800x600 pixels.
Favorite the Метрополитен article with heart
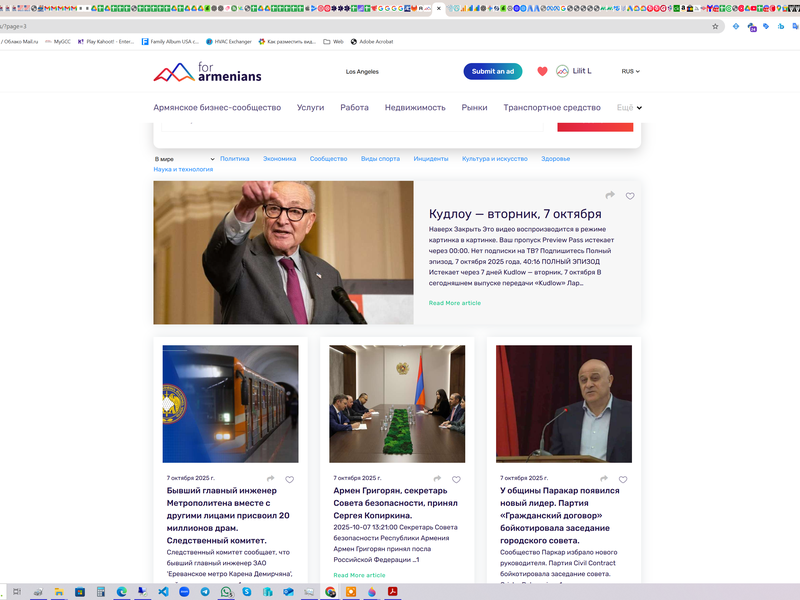tap(290, 479)
